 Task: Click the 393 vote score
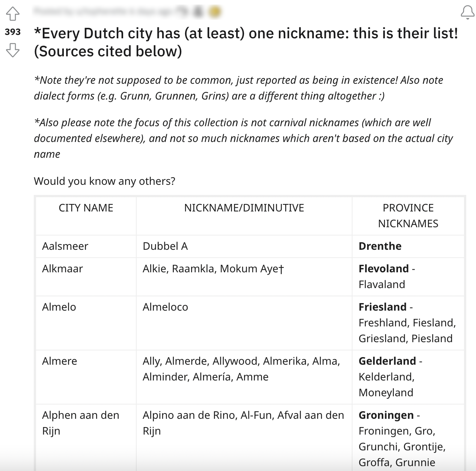click(x=13, y=32)
